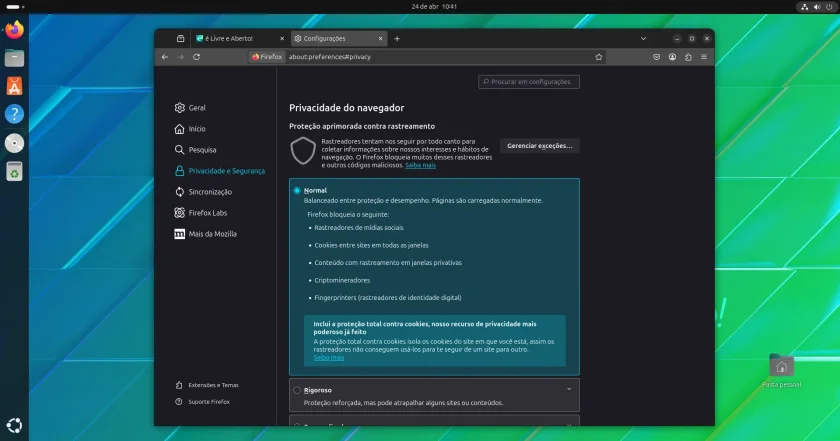The height and width of the screenshot is (441, 840).
Task: Click the disc drive icon in the dock
Action: pyautogui.click(x=14, y=143)
